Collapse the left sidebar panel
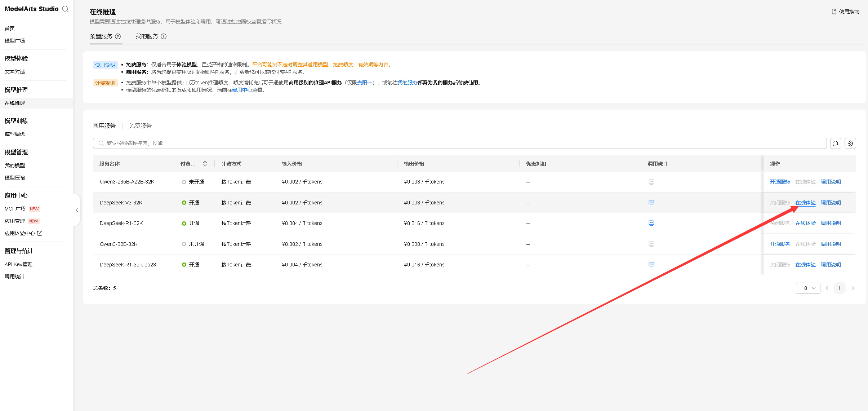868x411 pixels. (x=77, y=210)
